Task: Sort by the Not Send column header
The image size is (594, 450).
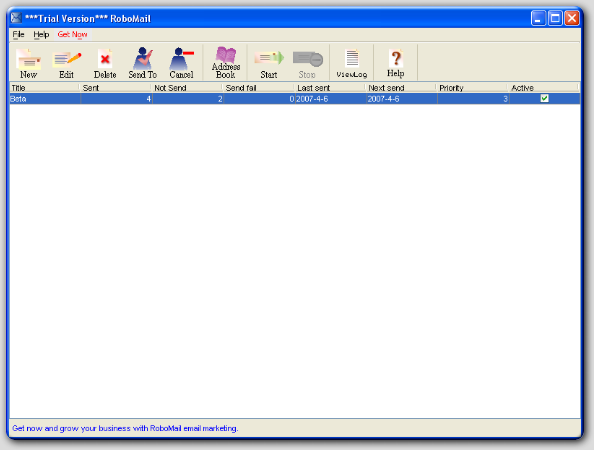Action: tap(187, 88)
